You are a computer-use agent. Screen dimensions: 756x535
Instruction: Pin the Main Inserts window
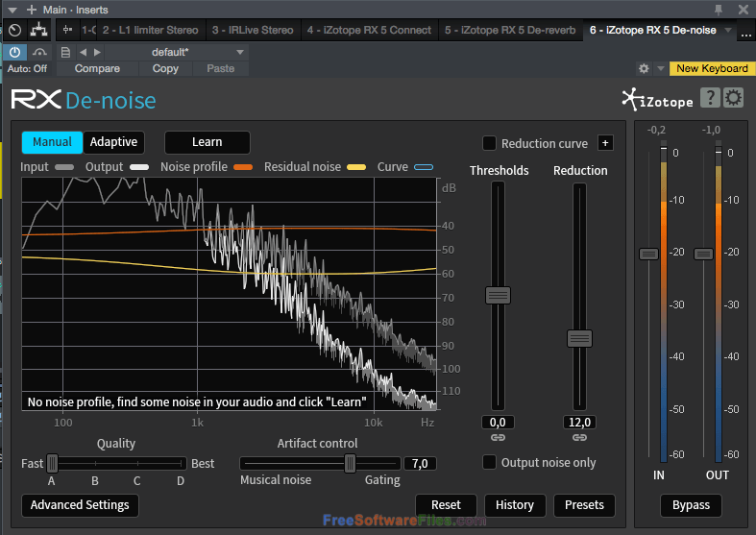point(719,10)
